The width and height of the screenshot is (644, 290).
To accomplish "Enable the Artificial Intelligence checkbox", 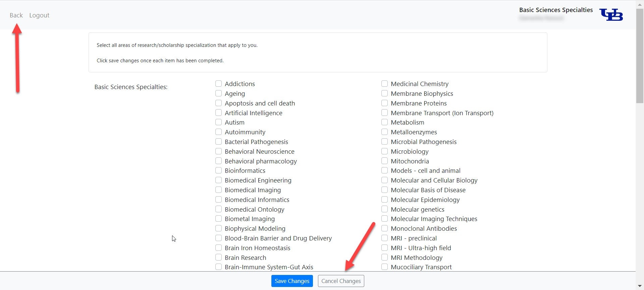I will tap(219, 113).
